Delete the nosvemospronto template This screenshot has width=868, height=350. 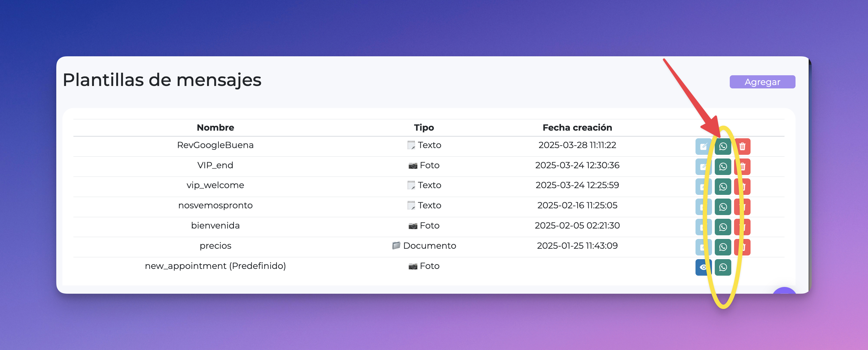coord(742,207)
